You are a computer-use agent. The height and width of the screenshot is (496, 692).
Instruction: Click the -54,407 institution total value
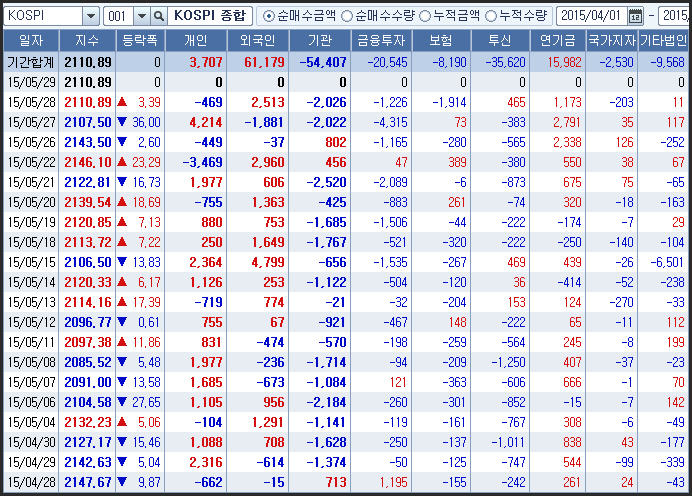point(323,62)
